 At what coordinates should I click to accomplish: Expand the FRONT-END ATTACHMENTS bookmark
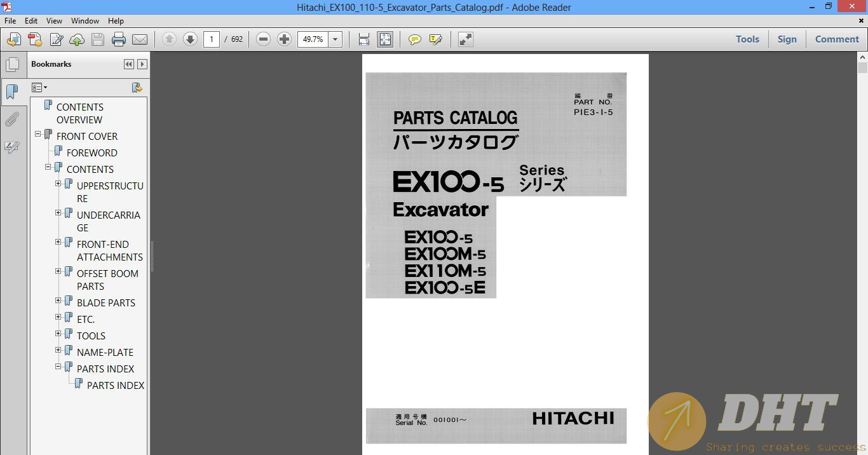(58, 242)
